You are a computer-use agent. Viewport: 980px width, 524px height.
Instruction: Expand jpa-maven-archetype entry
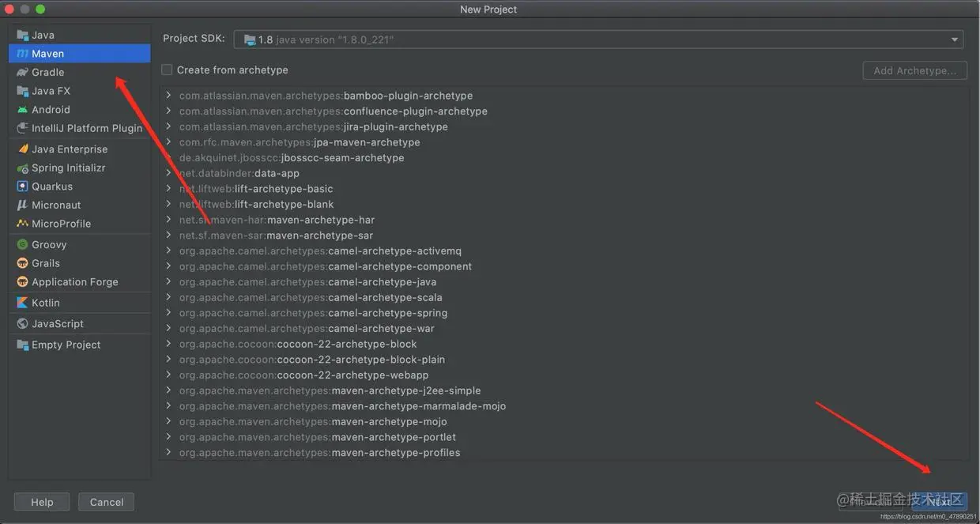168,142
